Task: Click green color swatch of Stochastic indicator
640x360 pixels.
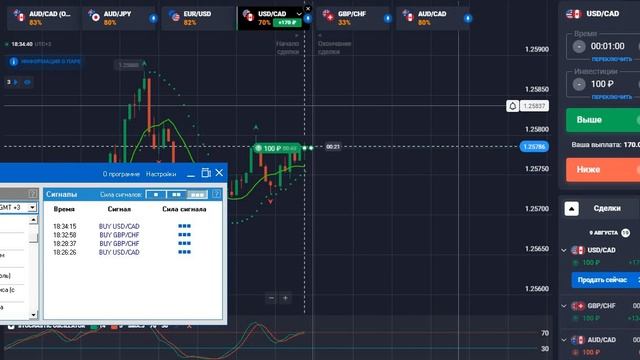Action: [94, 326]
